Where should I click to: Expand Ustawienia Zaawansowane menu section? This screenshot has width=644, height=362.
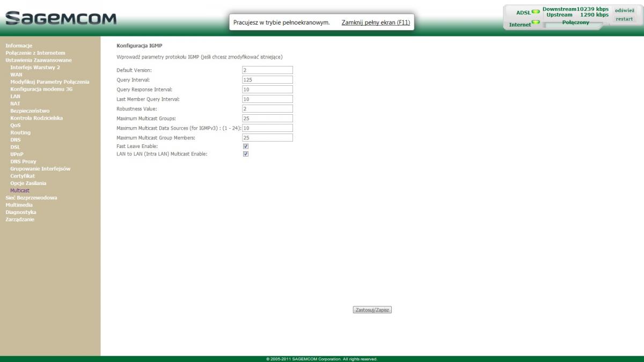[x=38, y=60]
